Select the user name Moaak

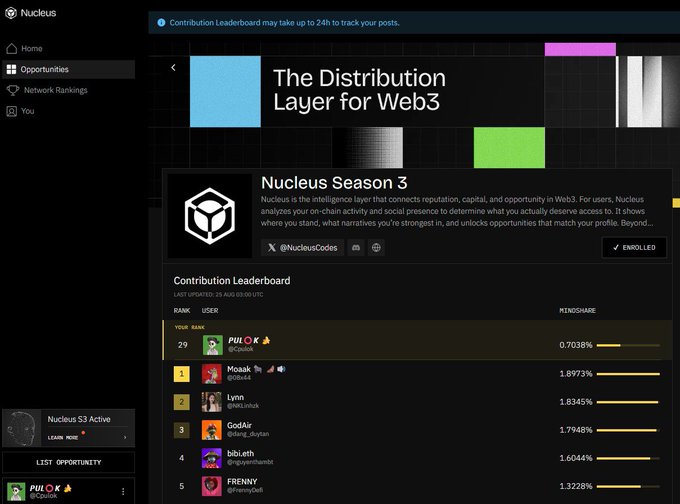[239, 369]
